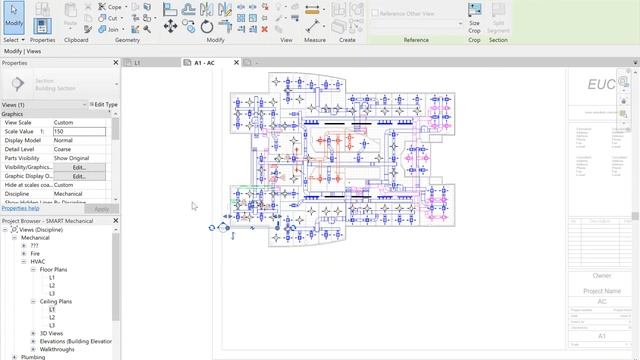
Task: Select the Copy tool in the Modify panel
Action: tap(188, 27)
